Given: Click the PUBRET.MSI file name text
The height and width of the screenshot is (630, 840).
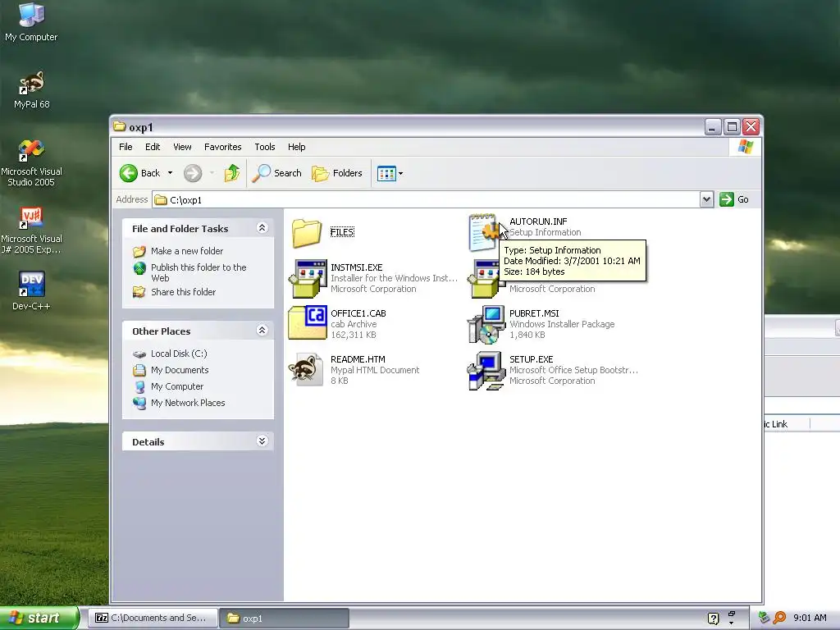Looking at the screenshot, I should pos(534,313).
